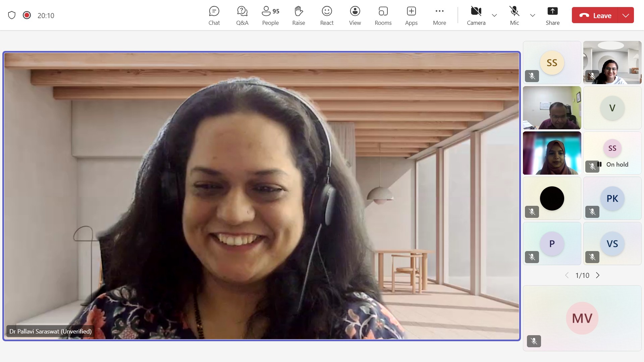Click the shield security icon
The image size is (644, 362).
(x=12, y=15)
